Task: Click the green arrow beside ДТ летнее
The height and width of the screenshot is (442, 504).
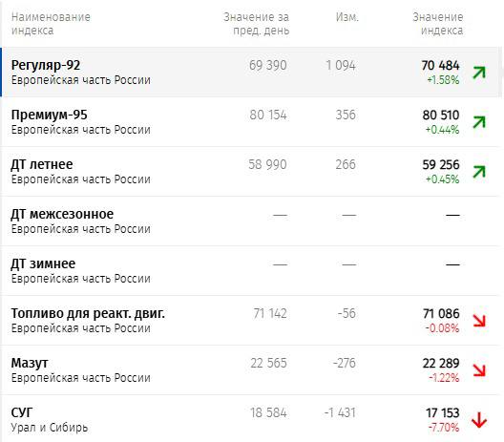Action: (479, 172)
